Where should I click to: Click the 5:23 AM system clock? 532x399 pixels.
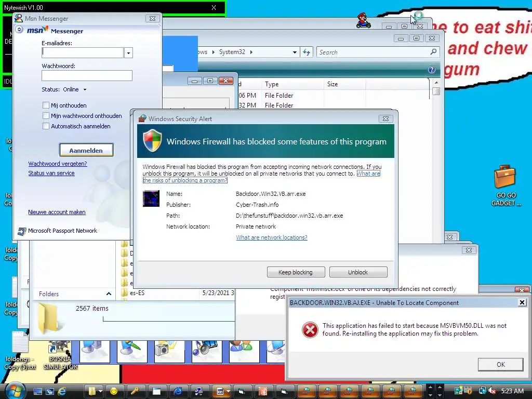512,391
